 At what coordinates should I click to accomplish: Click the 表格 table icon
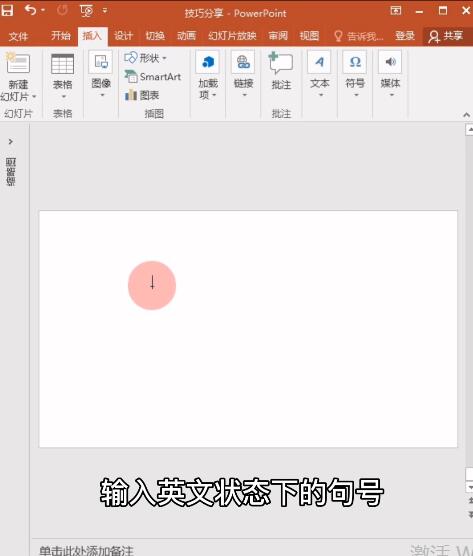[62, 64]
